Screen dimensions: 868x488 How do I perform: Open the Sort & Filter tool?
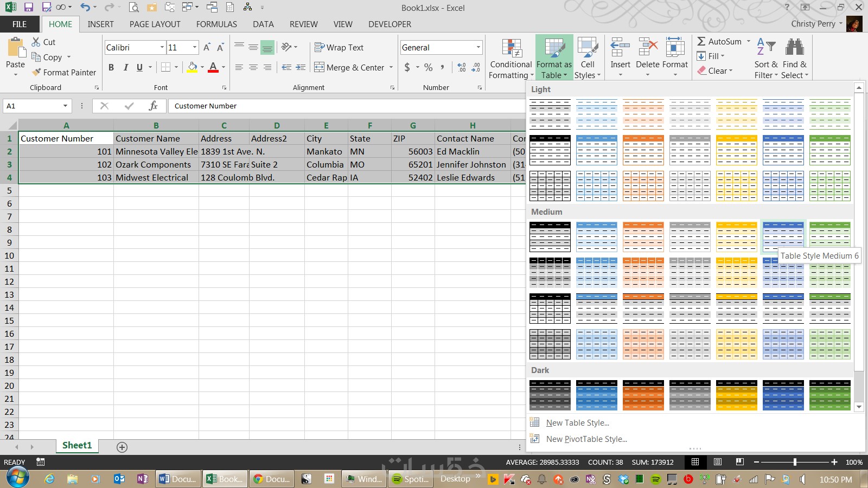[x=766, y=59]
